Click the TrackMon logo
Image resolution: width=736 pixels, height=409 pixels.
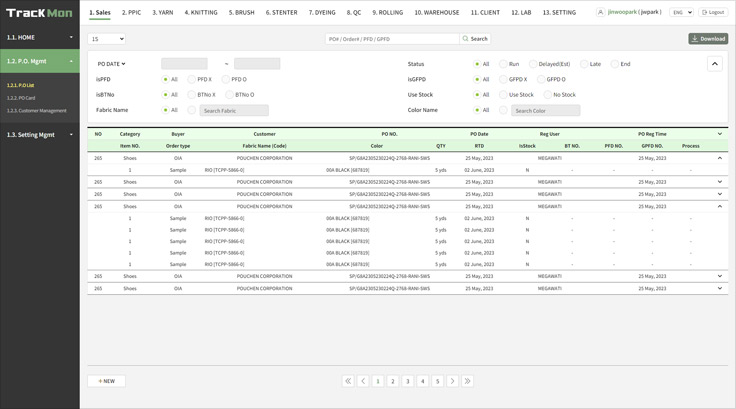pos(39,12)
